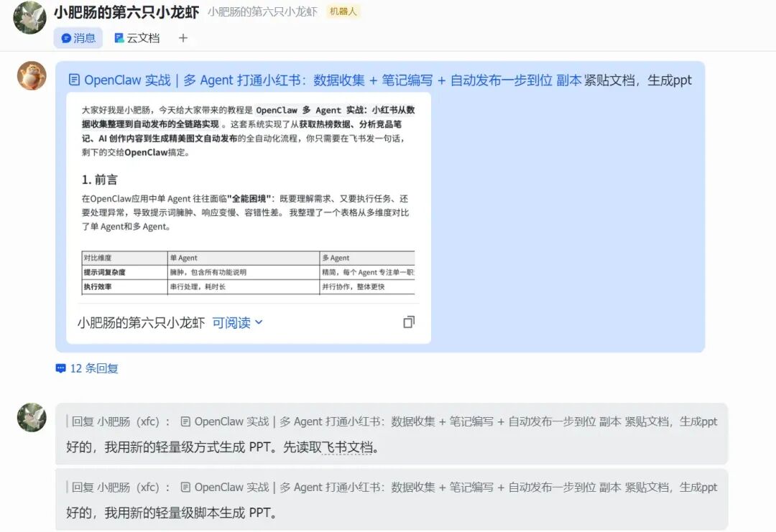Click the grey subtitle 小肥肠的第六只小龙虾
776x532 pixels.
(x=263, y=12)
